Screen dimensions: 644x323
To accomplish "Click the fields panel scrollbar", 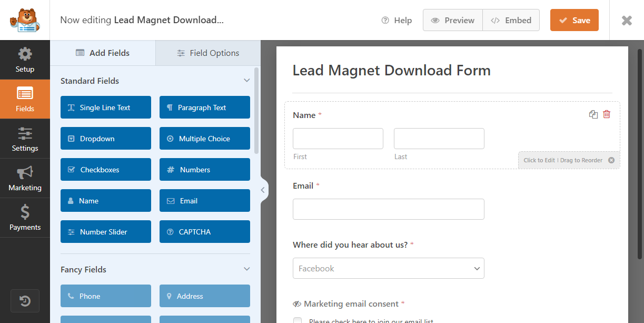I will coord(256,111).
